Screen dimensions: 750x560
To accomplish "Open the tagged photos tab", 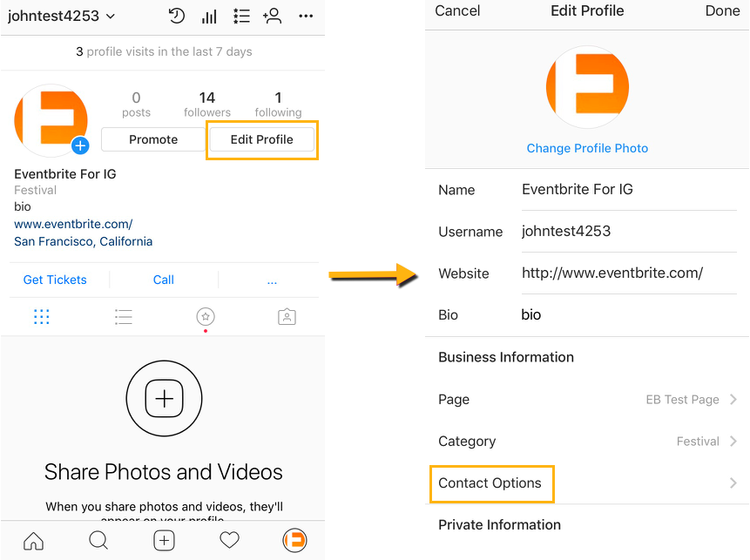I will (287, 317).
